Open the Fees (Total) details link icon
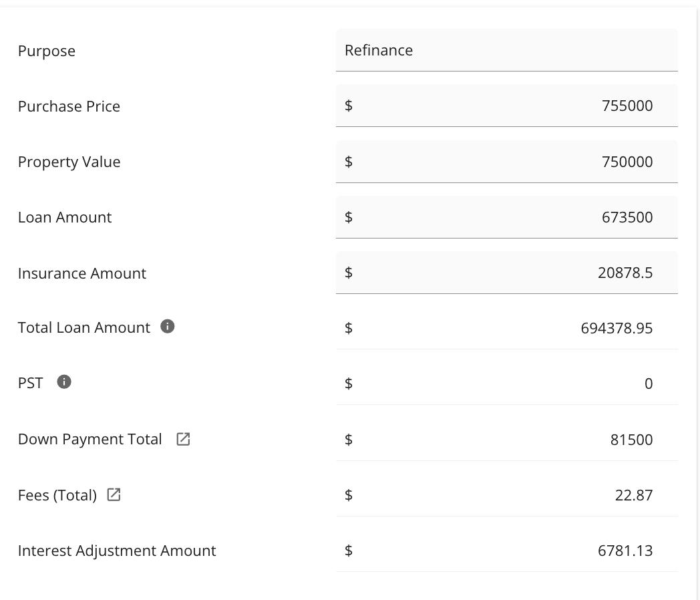Image resolution: width=700 pixels, height=600 pixels. click(x=114, y=494)
